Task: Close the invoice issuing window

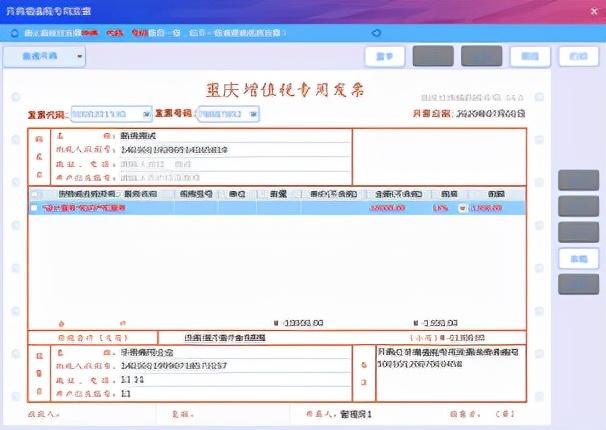Action: click(x=594, y=12)
